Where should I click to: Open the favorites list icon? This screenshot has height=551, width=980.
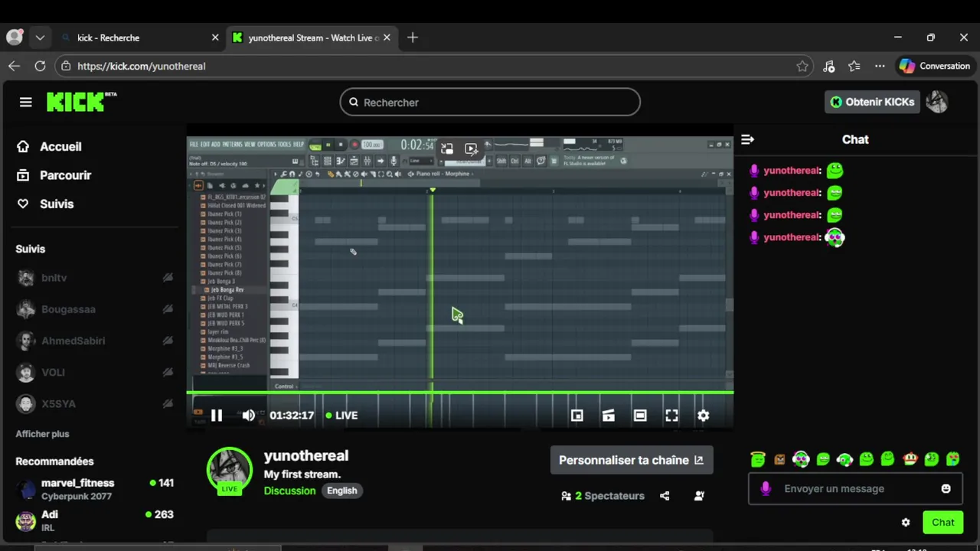(854, 66)
